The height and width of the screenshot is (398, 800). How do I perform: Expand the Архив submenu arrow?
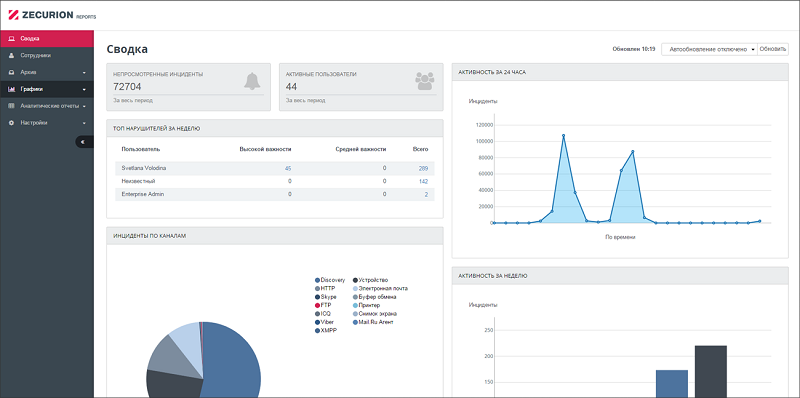[84, 72]
